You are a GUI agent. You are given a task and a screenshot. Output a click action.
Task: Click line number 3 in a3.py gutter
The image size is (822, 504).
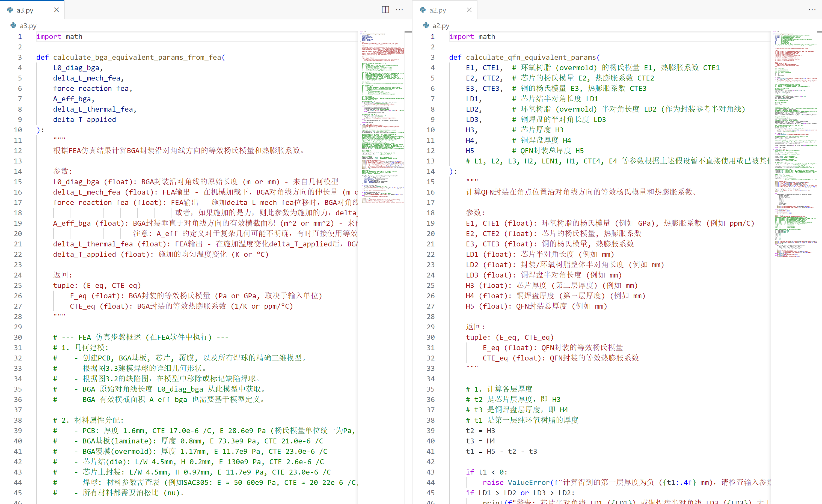pyautogui.click(x=20, y=57)
